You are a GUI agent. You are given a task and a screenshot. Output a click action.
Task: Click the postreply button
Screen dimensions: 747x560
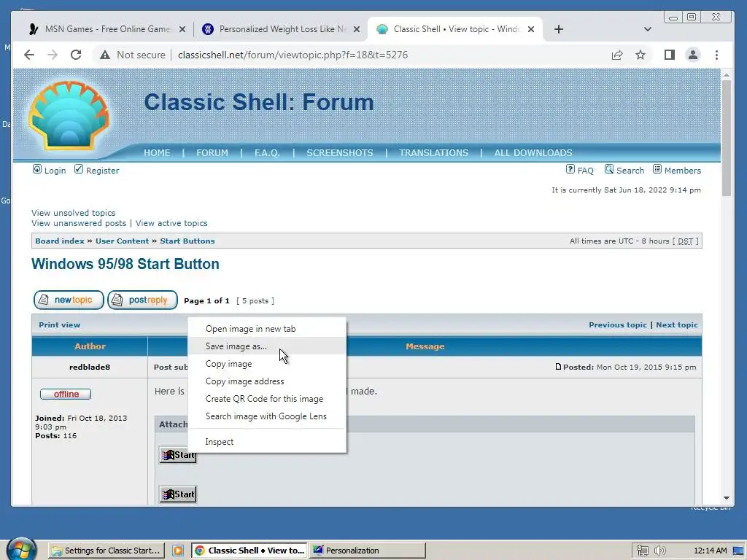coord(142,300)
